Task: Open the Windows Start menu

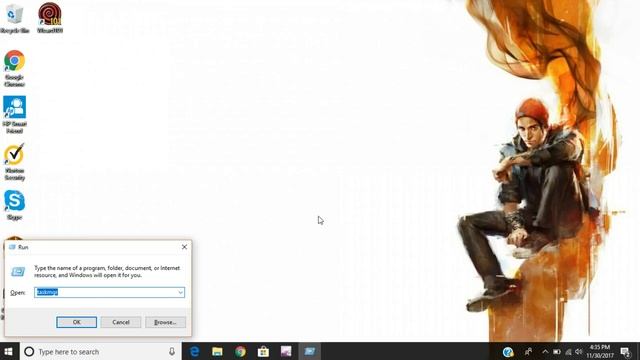Action: [x=9, y=351]
